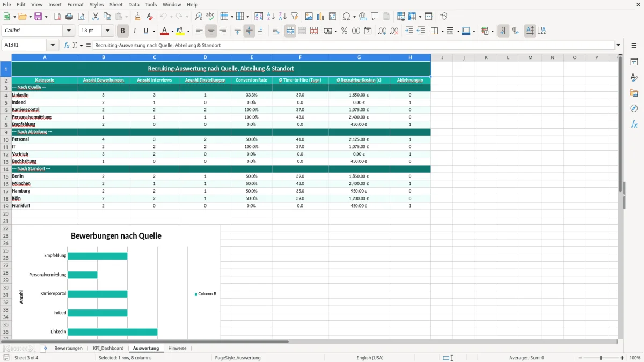
Task: Open the Conditional Formatting dropdown arrow
Action: point(492,31)
